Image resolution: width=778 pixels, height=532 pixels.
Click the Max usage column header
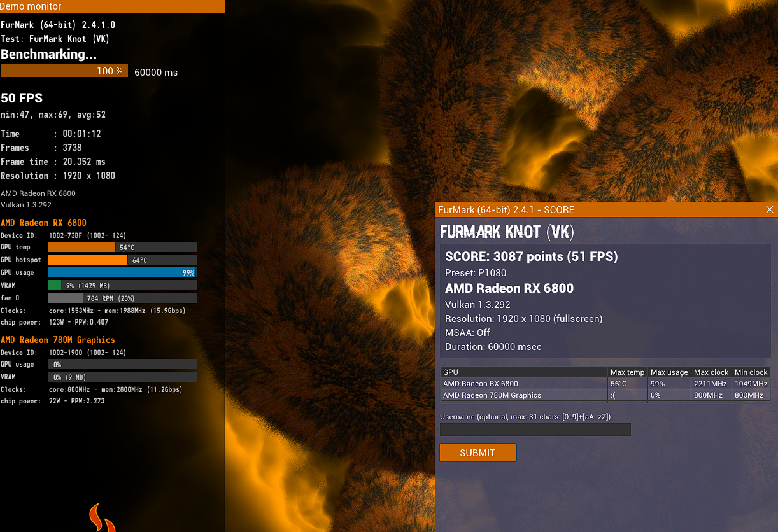click(x=669, y=372)
